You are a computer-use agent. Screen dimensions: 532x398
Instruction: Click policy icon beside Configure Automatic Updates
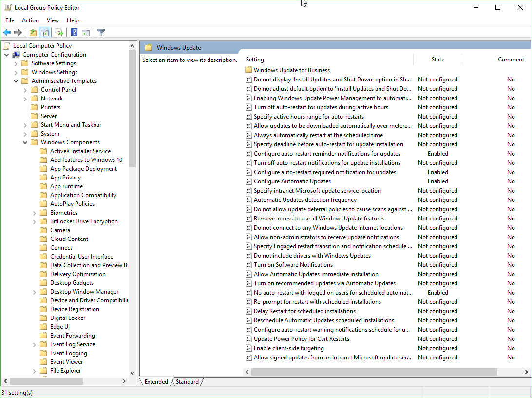pyautogui.click(x=248, y=181)
